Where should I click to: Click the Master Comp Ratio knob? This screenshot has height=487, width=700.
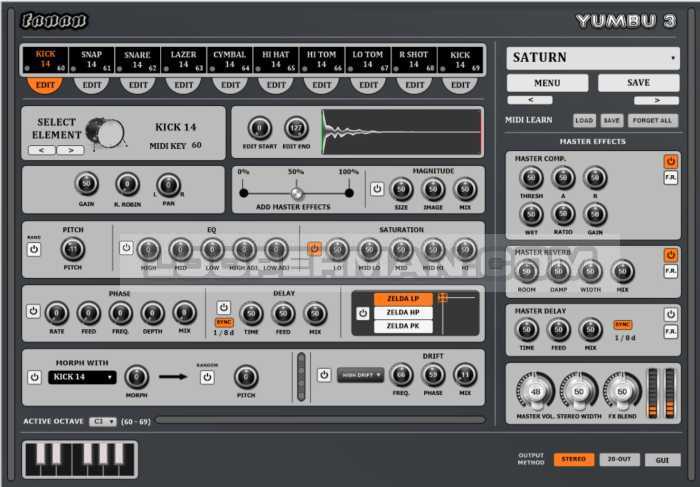563,214
